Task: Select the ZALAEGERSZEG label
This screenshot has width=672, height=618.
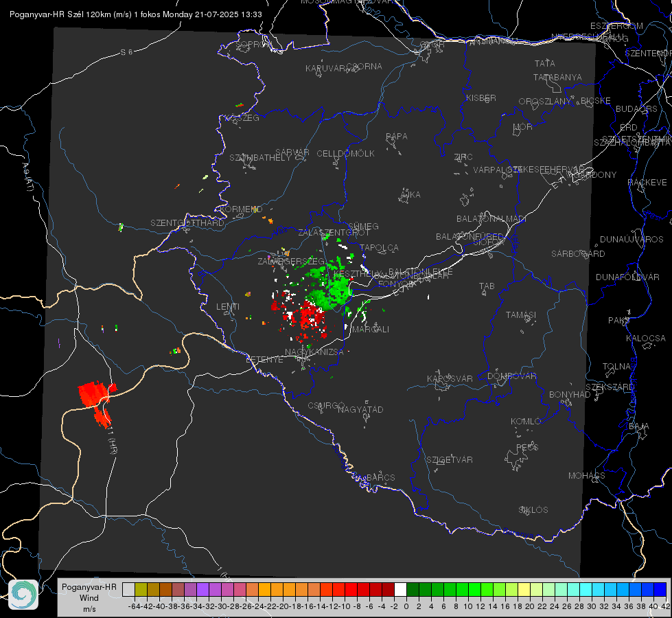Action: pos(291,261)
